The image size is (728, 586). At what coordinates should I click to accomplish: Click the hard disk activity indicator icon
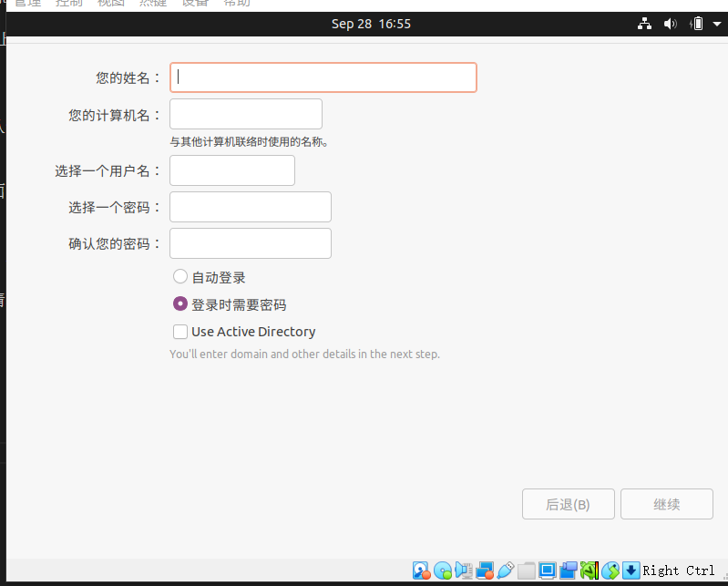[x=422, y=571]
